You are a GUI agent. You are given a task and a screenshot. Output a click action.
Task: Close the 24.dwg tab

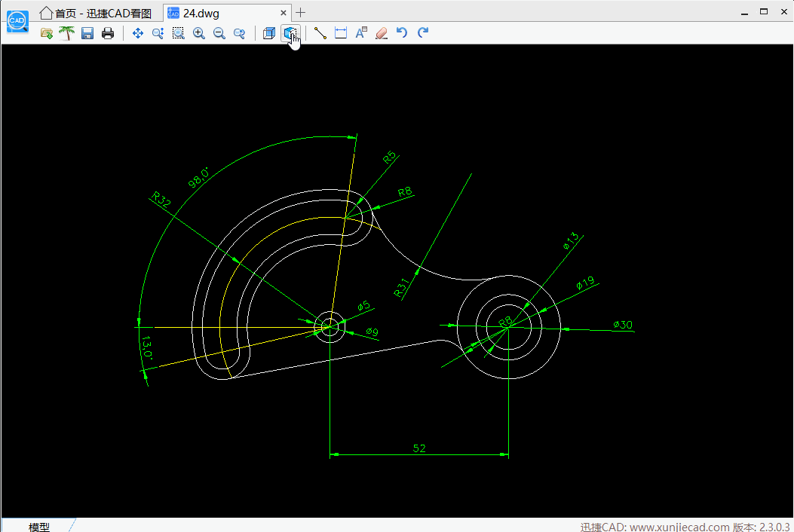[284, 13]
